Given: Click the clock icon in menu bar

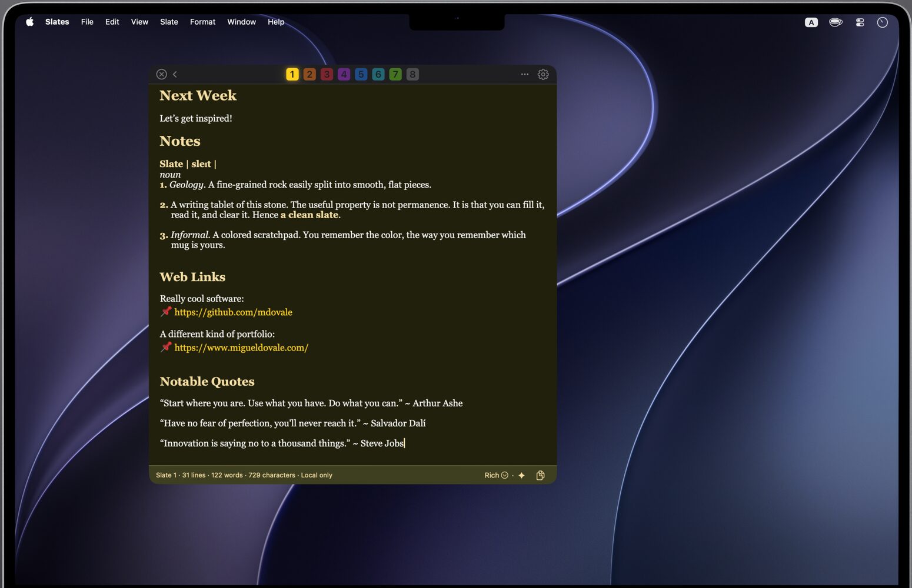Looking at the screenshot, I should click(x=882, y=22).
